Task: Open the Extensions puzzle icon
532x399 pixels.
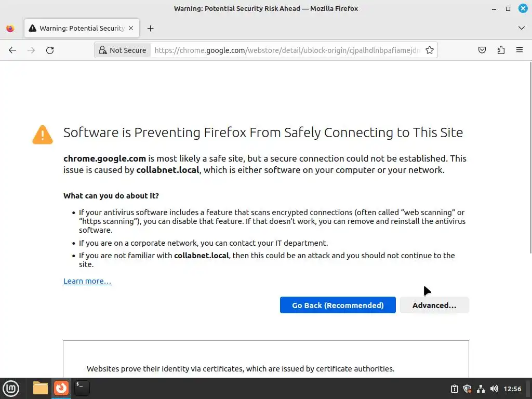Action: (501, 50)
